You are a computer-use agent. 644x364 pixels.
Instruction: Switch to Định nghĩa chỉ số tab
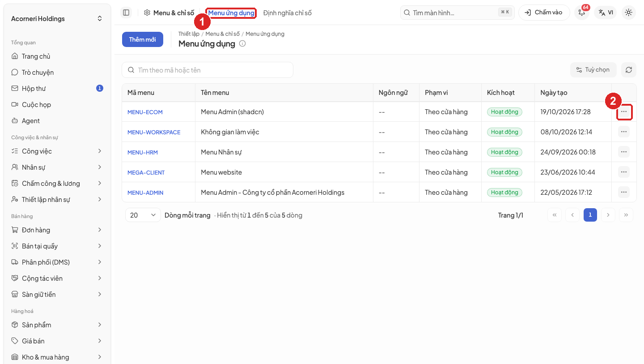[x=288, y=13]
